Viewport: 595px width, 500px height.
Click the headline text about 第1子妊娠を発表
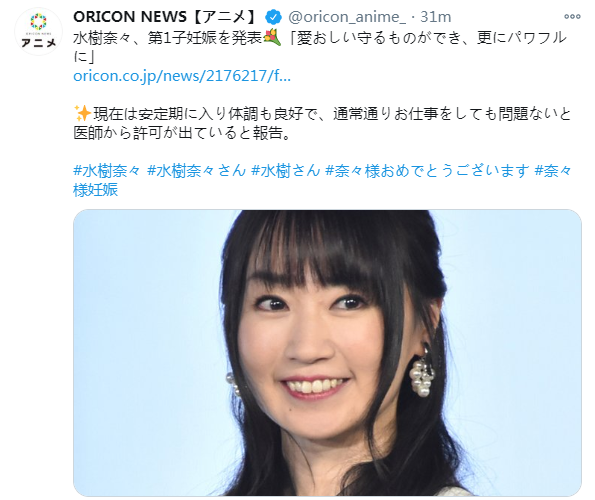tap(320, 47)
